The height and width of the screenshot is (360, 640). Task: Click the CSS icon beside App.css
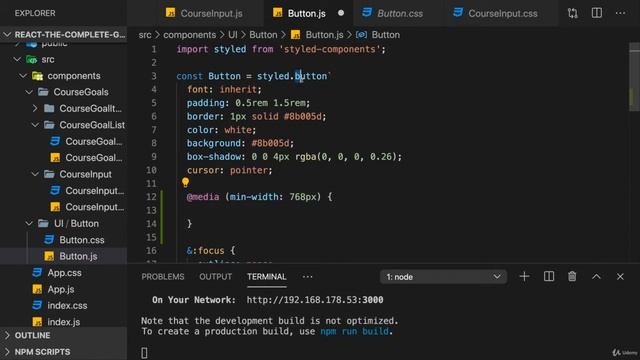pyautogui.click(x=37, y=273)
